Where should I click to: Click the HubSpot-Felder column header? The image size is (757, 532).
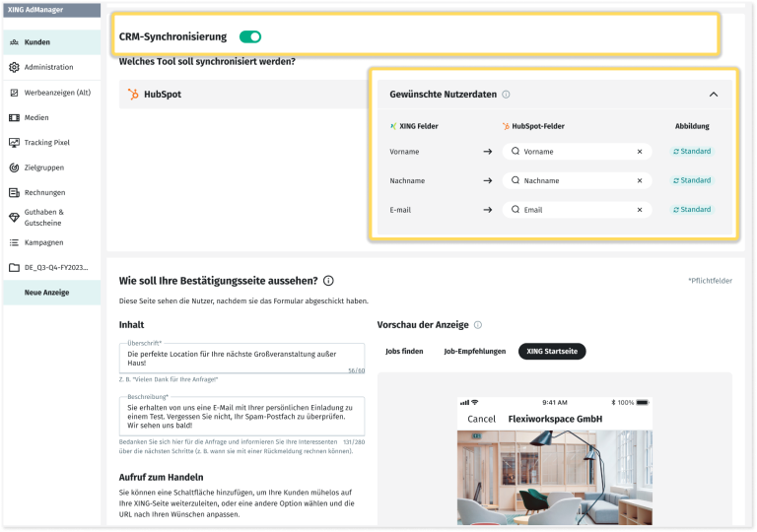coord(533,126)
